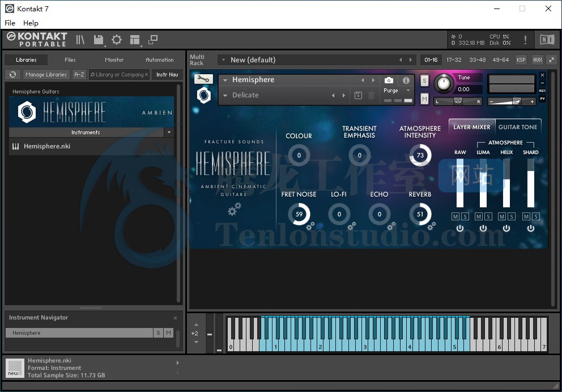
Task: Click the Tune knob
Action: click(444, 83)
